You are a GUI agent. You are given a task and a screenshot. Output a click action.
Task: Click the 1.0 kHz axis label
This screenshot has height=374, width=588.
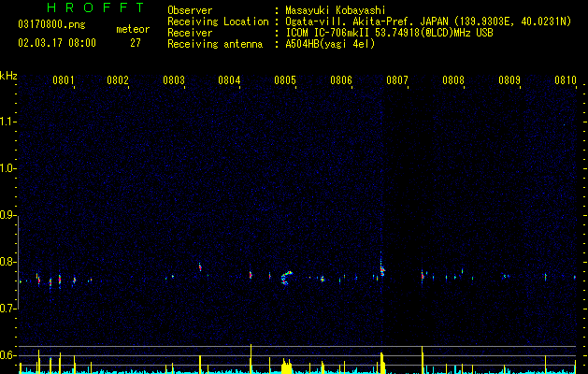click(7, 168)
